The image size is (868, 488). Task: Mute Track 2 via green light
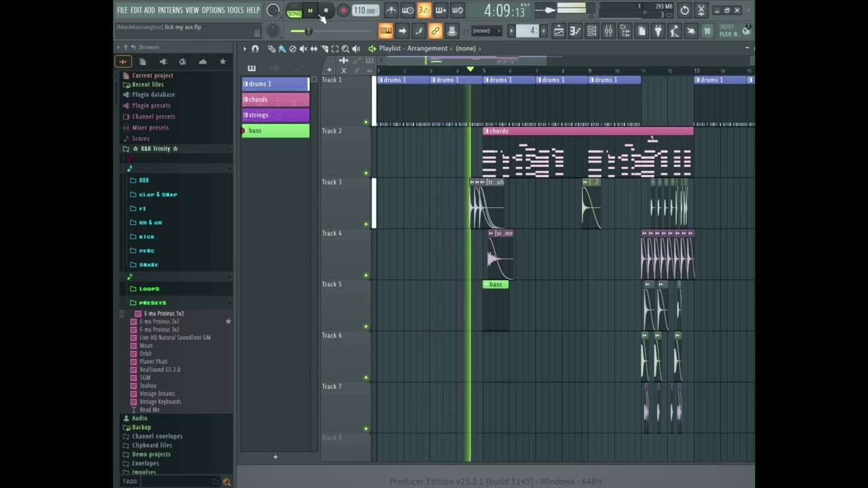click(366, 174)
